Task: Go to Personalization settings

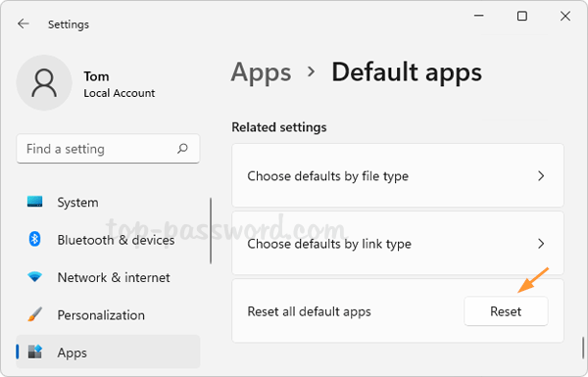Action: [x=108, y=314]
